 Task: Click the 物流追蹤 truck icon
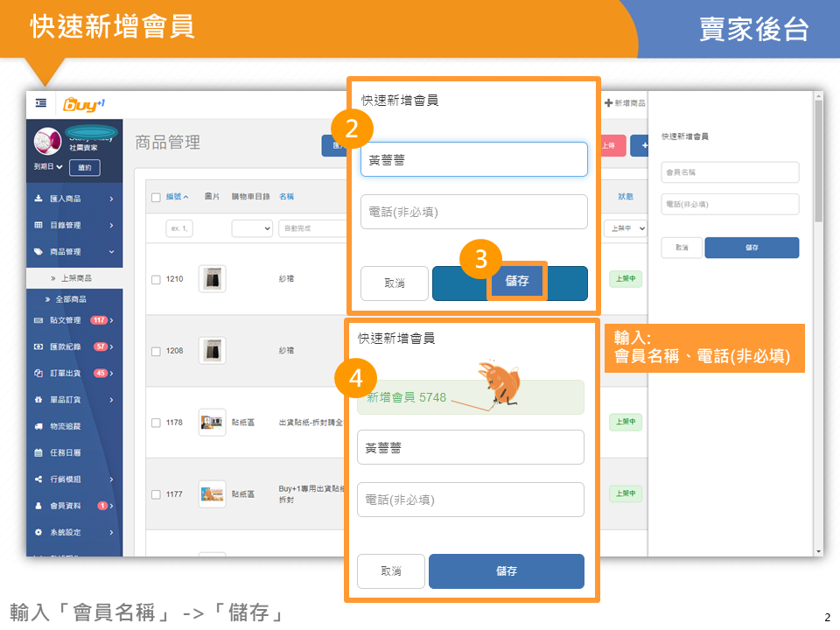[38, 426]
